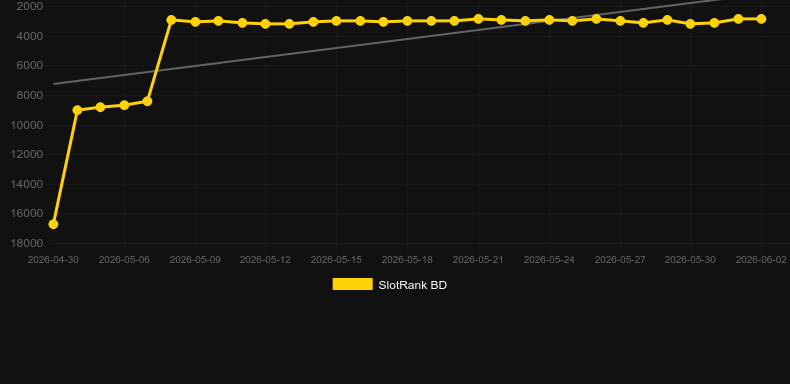Click the 10000 y-axis label

27,125
